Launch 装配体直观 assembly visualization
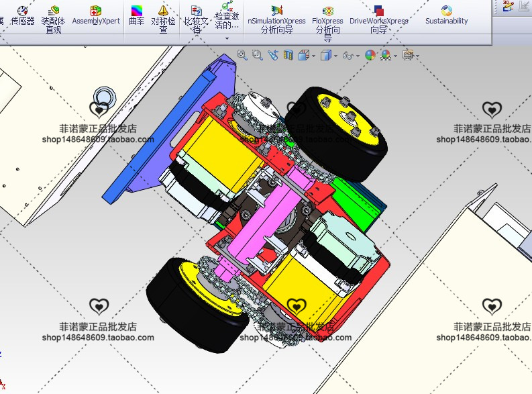The image size is (532, 394). (53, 19)
